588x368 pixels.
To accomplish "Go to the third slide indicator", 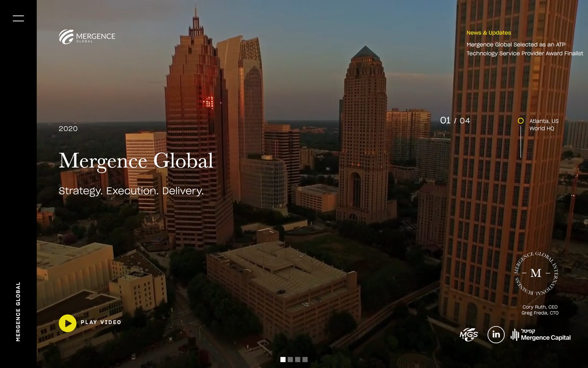I will click(298, 359).
